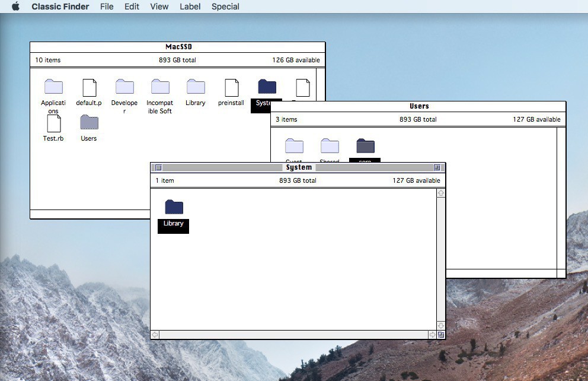Screen dimensions: 588x381
Task: Click the System window scroll up arrow
Action: [x=440, y=193]
